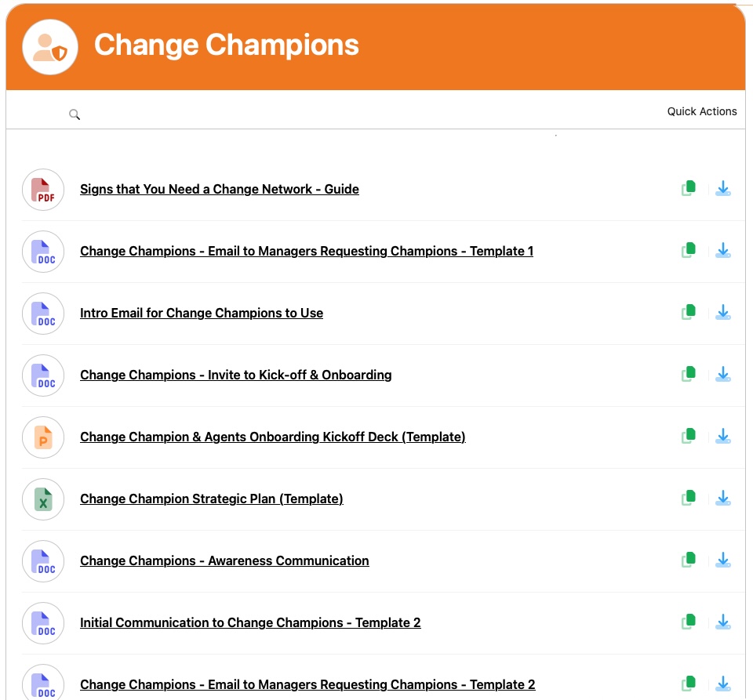The height and width of the screenshot is (700, 753).
Task: Open Change Champion Strategic Plan (Template) link
Action: click(x=212, y=499)
